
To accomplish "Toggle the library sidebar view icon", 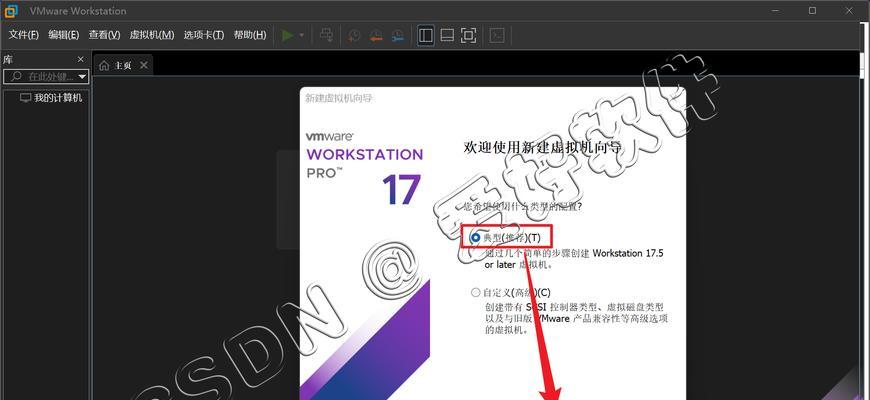I will click(x=426, y=36).
